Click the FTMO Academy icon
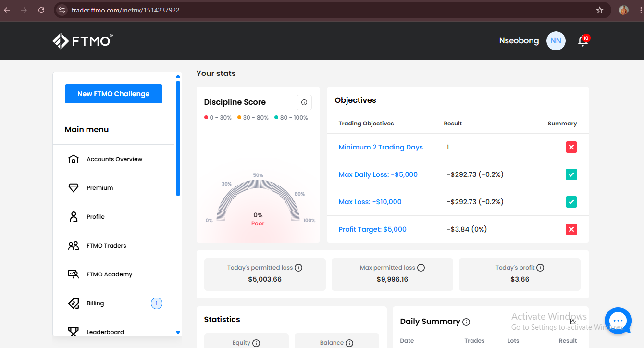This screenshot has width=644, height=348. coord(74,274)
